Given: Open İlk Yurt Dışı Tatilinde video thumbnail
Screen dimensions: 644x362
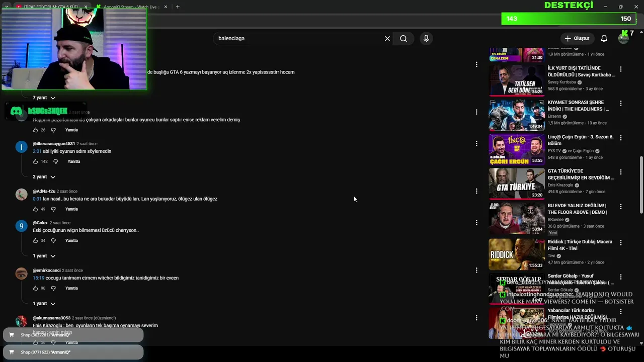Looking at the screenshot, I should (516, 80).
